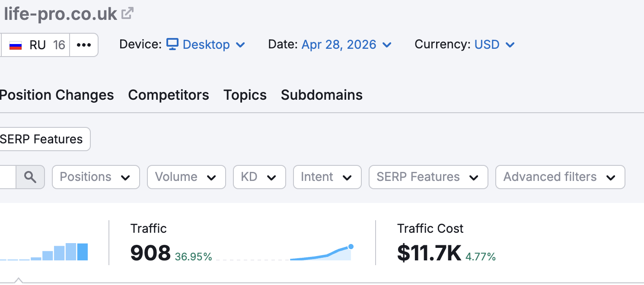Click the chevron on the Advanced filters control
Screen dimensions: 644x285
[611, 177]
